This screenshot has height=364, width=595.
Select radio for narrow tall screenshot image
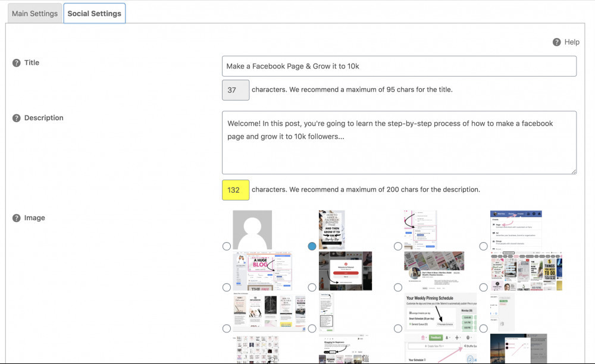312,328
